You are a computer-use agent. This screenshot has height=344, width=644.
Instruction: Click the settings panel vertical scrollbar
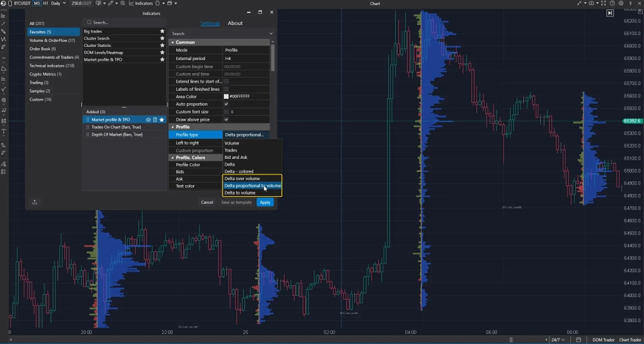272,58
